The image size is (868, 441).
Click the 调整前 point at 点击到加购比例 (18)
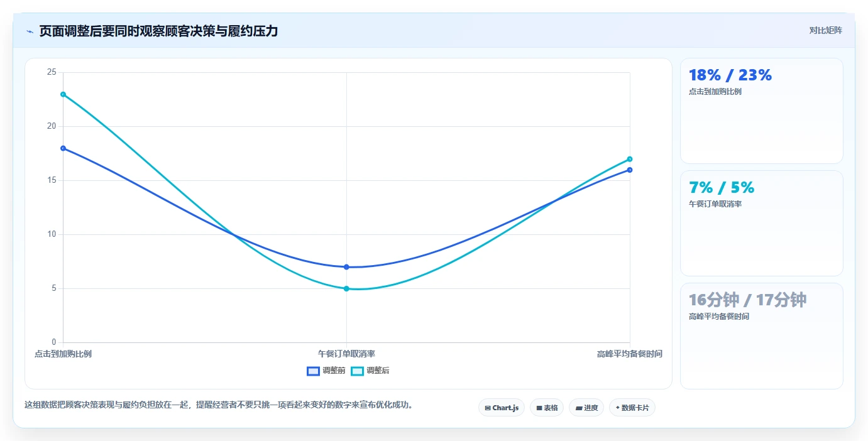pyautogui.click(x=63, y=148)
